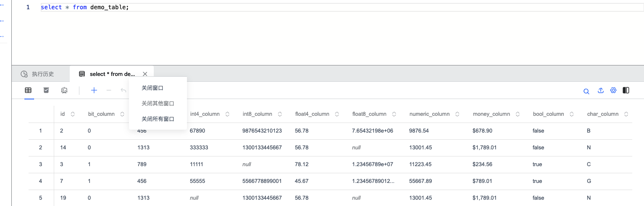Click the char cell B
This screenshot has width=644, height=206.
(x=589, y=131)
